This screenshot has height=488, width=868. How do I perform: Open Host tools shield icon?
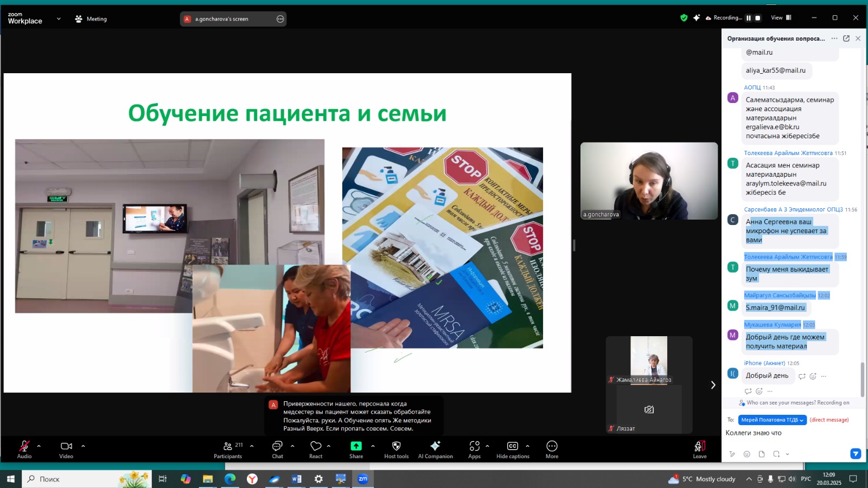pos(396,446)
